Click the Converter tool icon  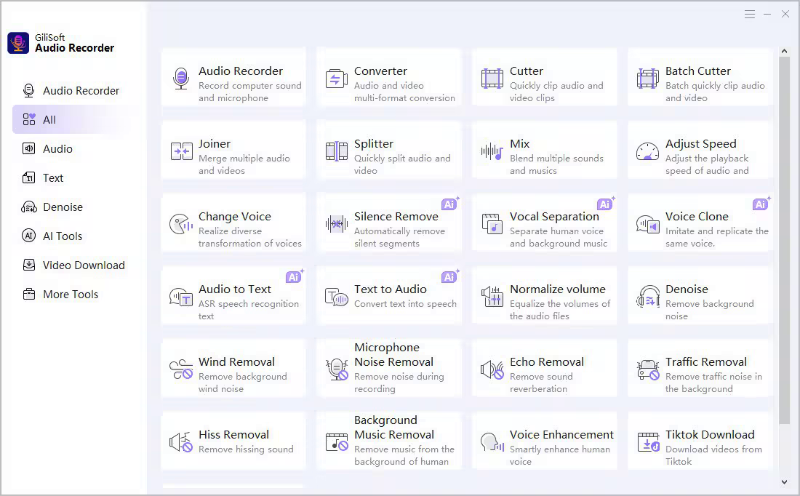(x=337, y=79)
